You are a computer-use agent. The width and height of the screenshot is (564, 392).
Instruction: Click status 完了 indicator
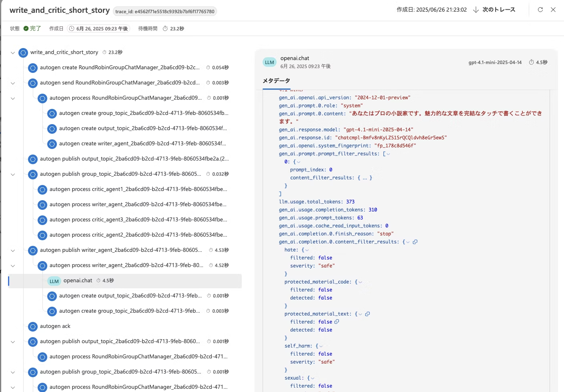coord(32,28)
